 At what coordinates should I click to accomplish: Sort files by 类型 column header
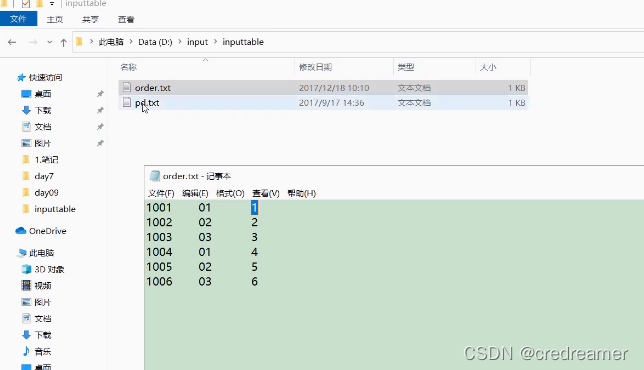406,67
